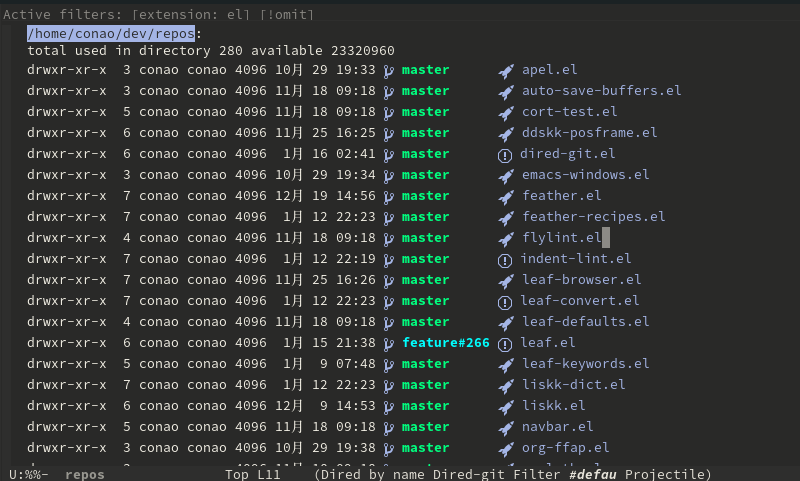This screenshot has width=800, height=481.
Task: Select the feather.el directory entry
Action: tap(561, 195)
